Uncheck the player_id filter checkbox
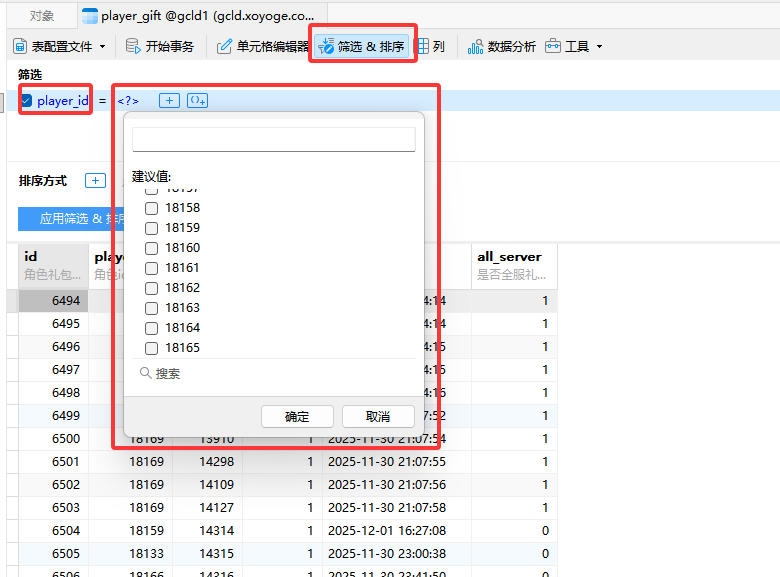 [26, 100]
